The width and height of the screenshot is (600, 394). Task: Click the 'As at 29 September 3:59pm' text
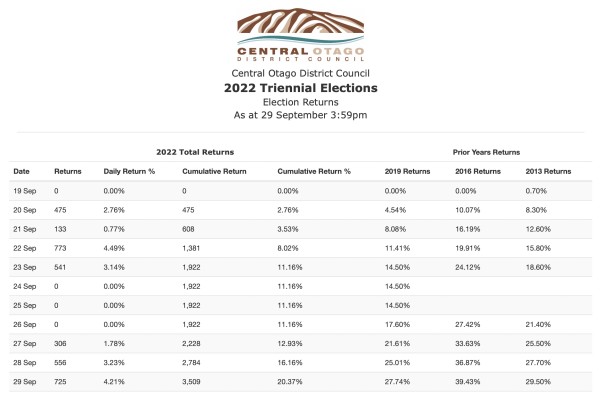click(x=300, y=115)
